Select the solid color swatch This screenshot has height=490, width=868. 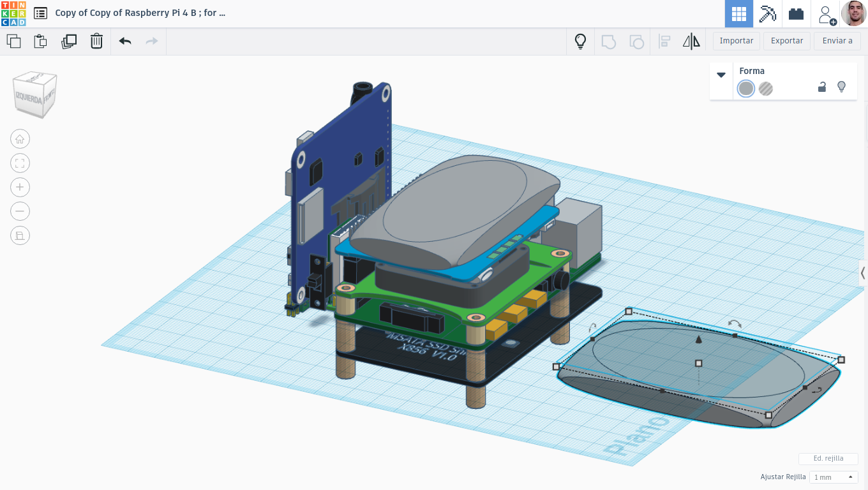pyautogui.click(x=746, y=89)
